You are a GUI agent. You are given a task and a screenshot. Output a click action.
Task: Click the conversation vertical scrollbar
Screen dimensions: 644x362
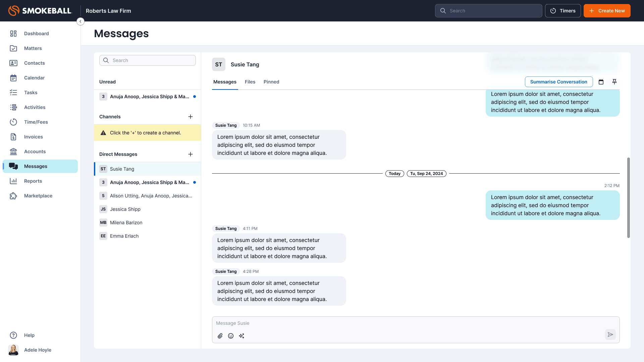[x=628, y=198]
